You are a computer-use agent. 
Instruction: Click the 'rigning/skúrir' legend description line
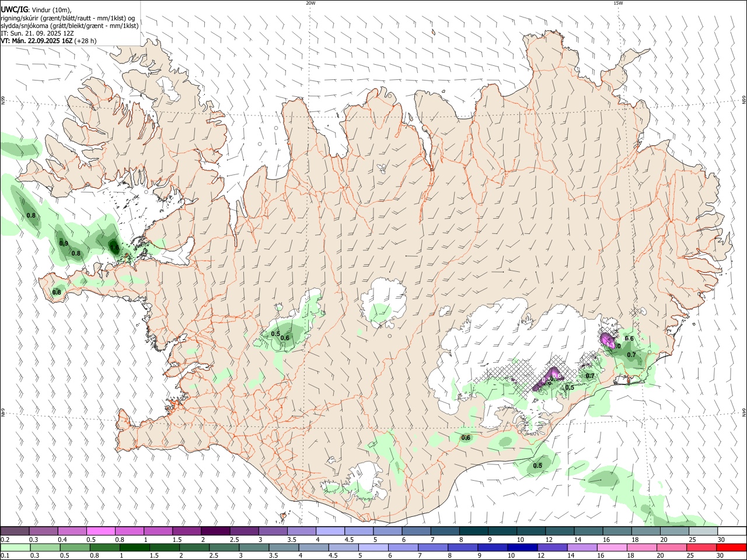tap(68, 18)
